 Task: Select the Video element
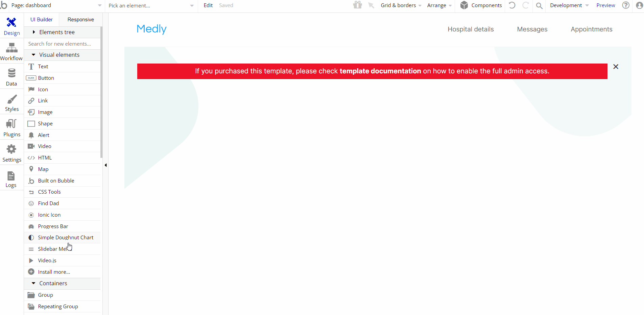coord(62,146)
